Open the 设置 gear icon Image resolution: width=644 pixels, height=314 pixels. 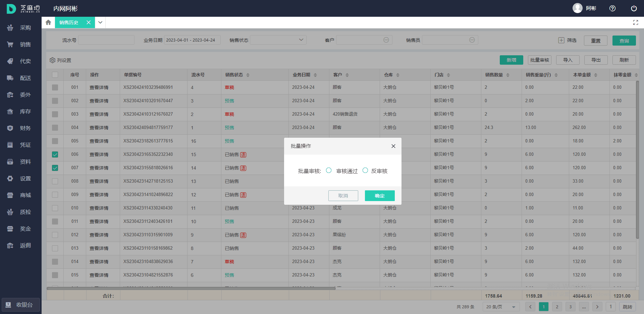pos(10,178)
